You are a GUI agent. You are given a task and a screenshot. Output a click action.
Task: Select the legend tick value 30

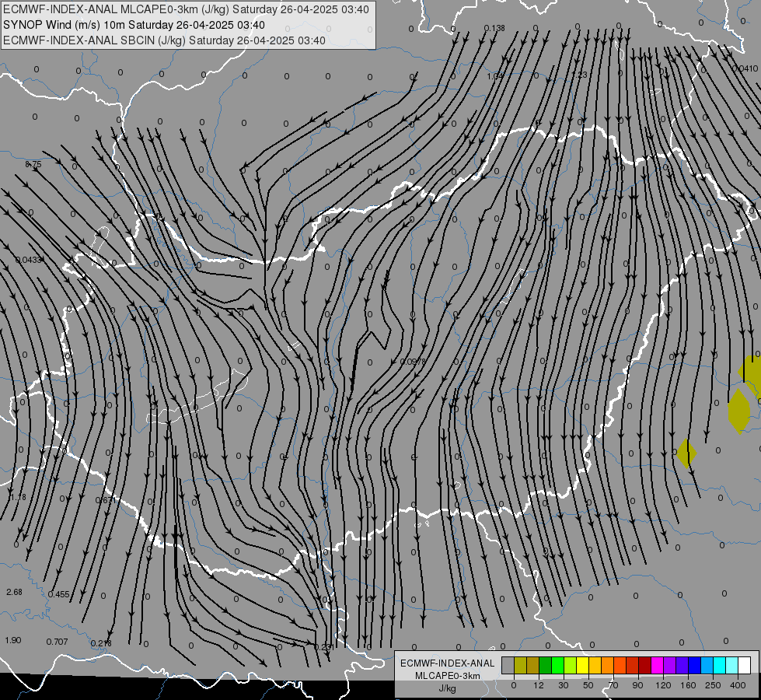564,685
